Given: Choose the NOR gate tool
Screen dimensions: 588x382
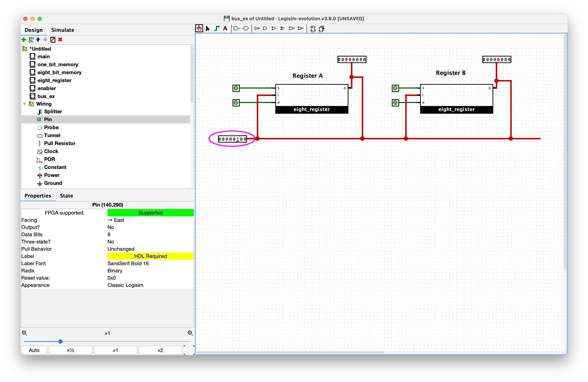Looking at the screenshot, I should [300, 28].
